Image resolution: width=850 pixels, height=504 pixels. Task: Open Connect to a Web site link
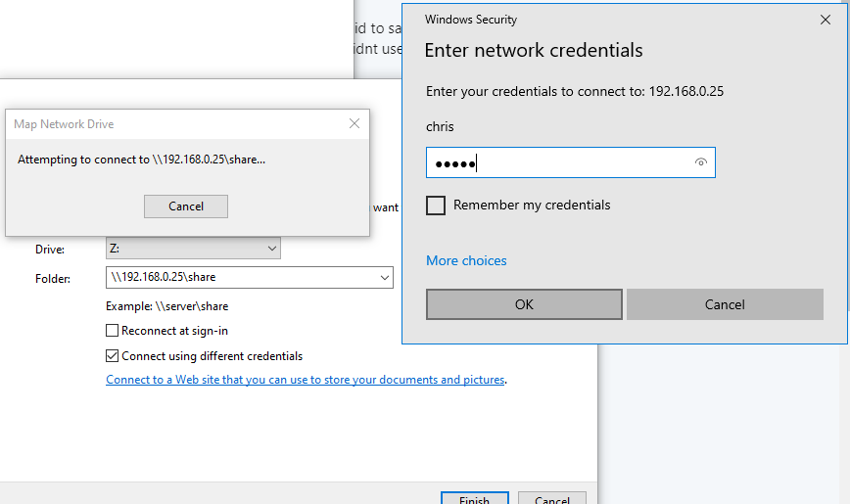click(x=305, y=380)
